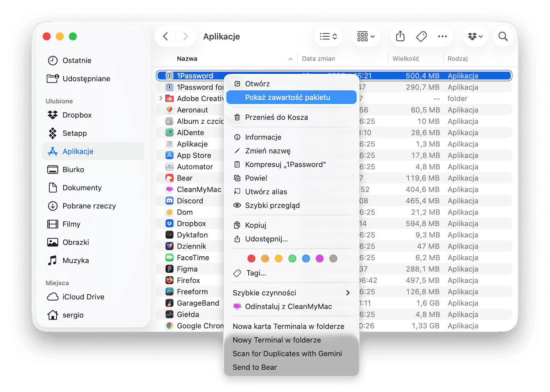Expand the Szybkie czynności submenu
Viewport: 550px width, 392px height.
point(291,293)
